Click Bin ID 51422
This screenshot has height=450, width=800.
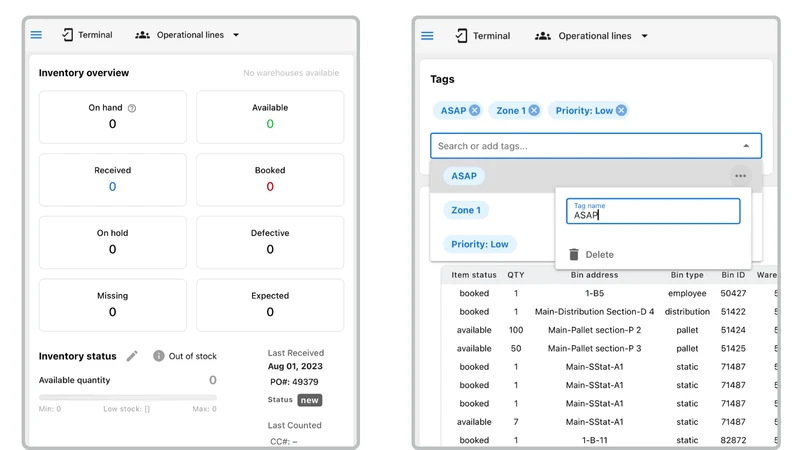point(733,312)
